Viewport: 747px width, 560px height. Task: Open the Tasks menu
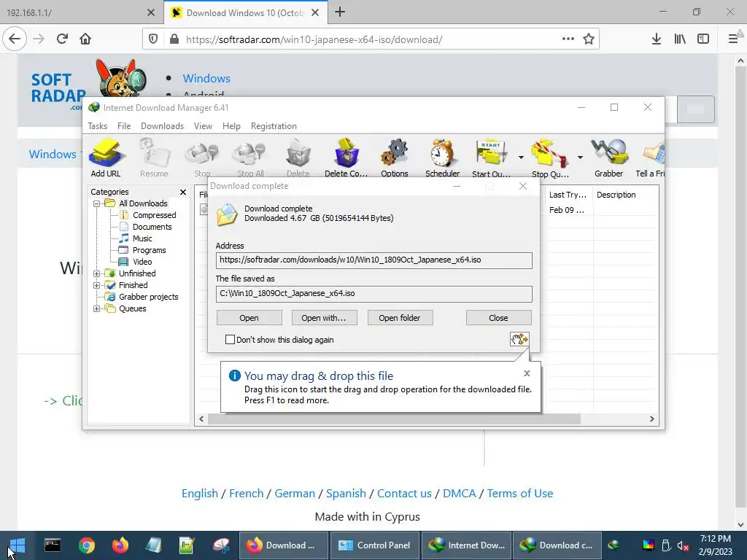click(x=97, y=126)
